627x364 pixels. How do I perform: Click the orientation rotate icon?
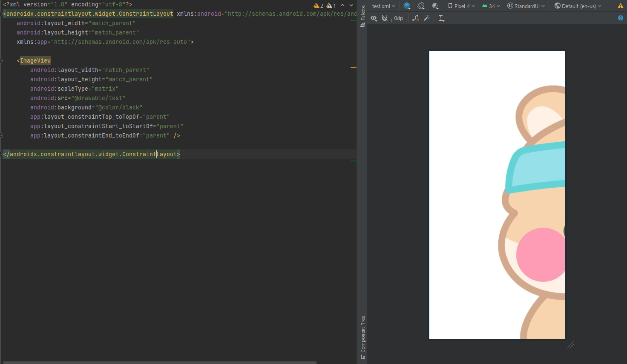coord(421,6)
